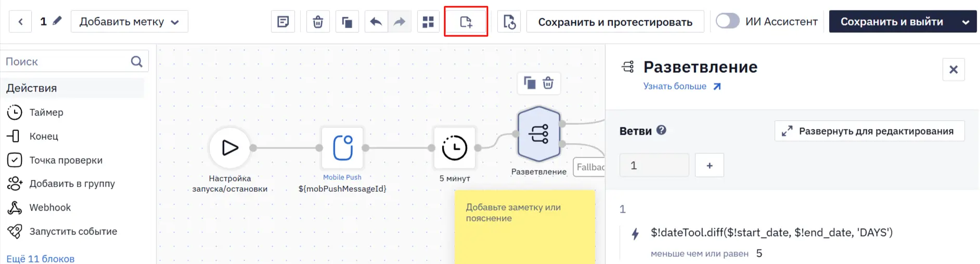
Task: Open the Узнать больше link
Action: tap(682, 86)
